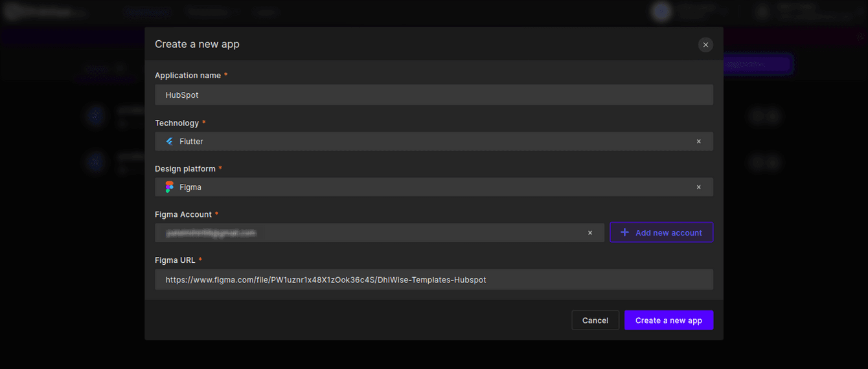Click the Figma Account label
Image resolution: width=868 pixels, height=369 pixels.
[183, 214]
